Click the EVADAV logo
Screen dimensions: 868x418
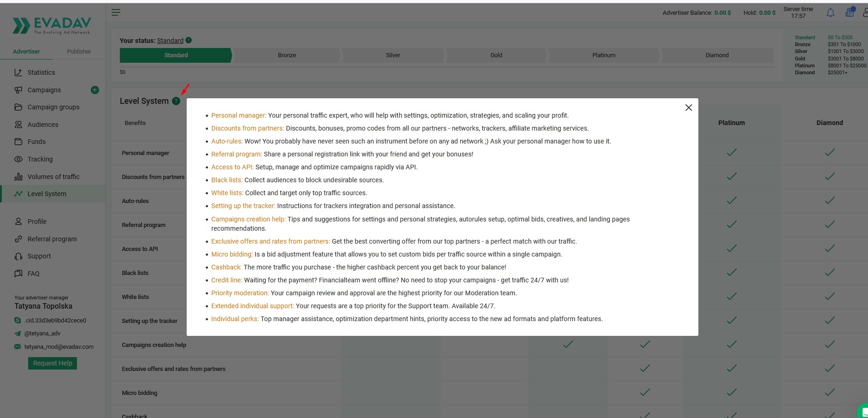[52, 26]
